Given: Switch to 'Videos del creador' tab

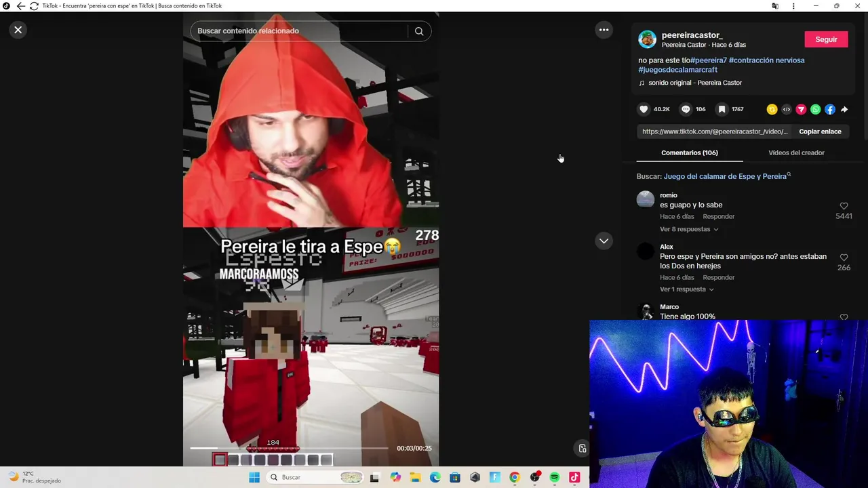Looking at the screenshot, I should tap(796, 152).
